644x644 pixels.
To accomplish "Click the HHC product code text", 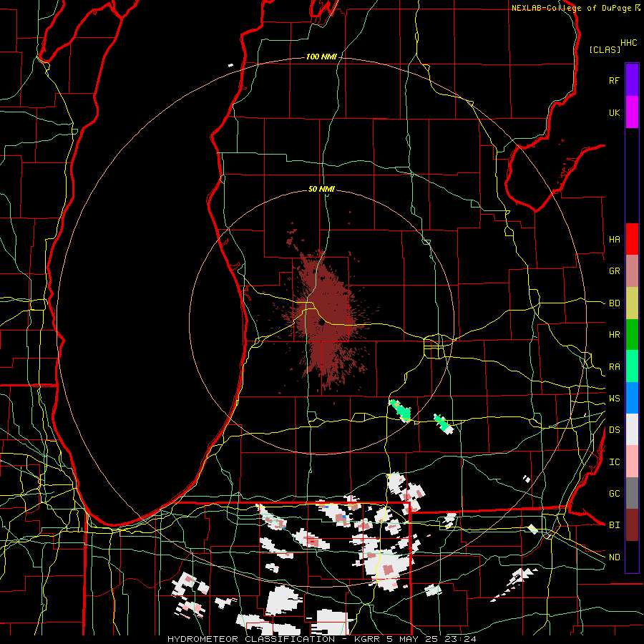I will (629, 42).
